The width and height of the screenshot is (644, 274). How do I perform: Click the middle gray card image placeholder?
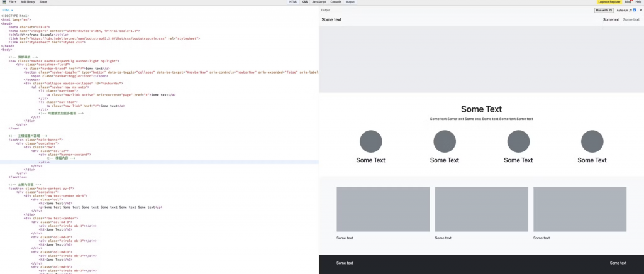tap(481, 209)
